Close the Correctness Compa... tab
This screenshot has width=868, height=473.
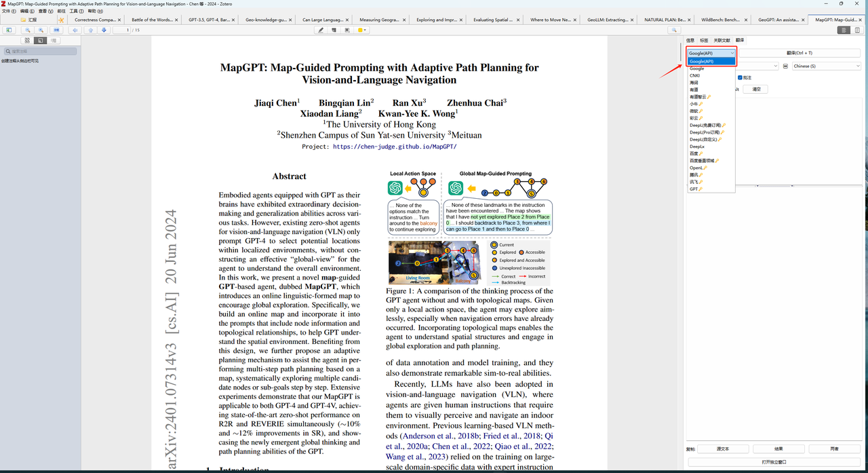click(120, 20)
